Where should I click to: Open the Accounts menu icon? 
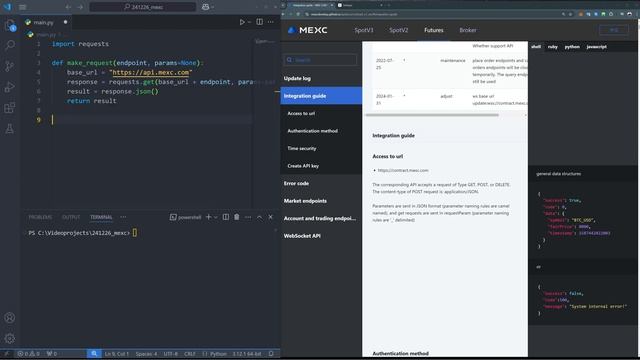point(10,318)
